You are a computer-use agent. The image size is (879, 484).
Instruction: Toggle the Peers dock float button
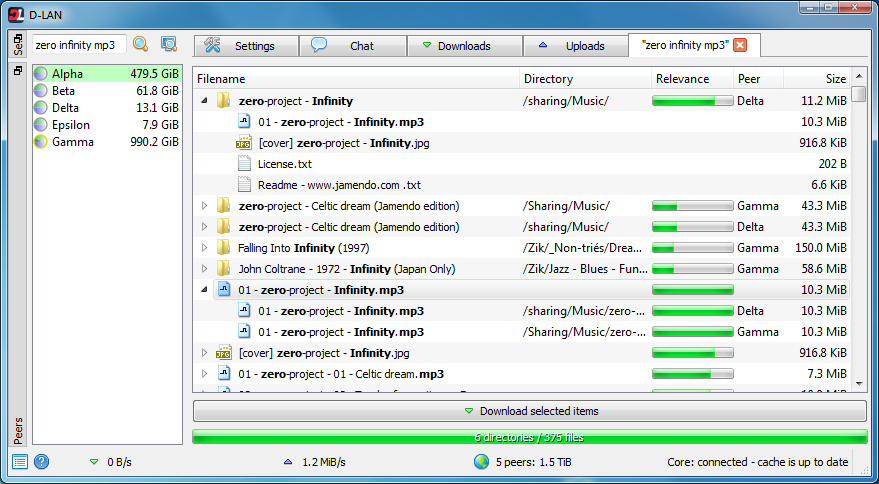pyautogui.click(x=18, y=71)
